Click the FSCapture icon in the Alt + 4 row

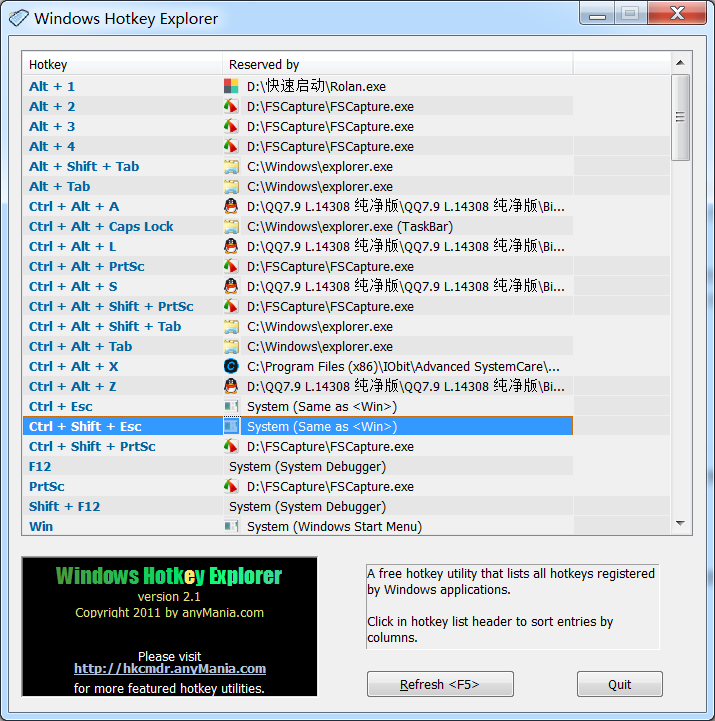[231, 146]
